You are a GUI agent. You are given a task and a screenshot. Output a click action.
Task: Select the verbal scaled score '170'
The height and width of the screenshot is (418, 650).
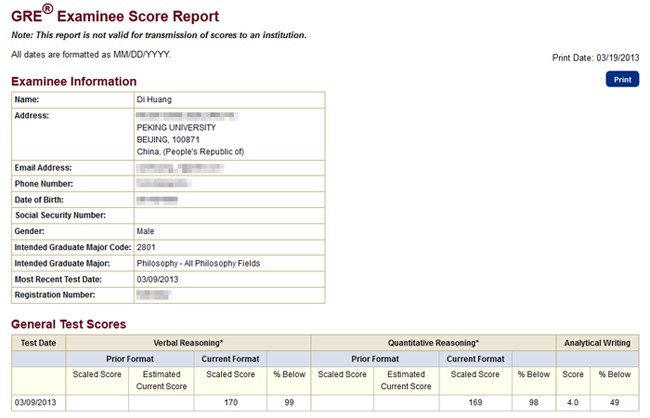pos(231,403)
